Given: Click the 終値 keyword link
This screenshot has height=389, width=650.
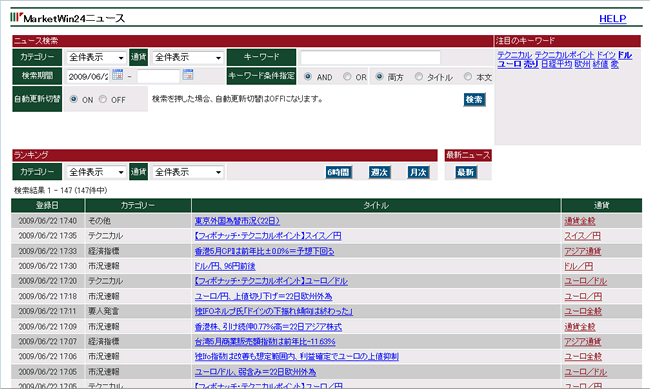Looking at the screenshot, I should [600, 64].
